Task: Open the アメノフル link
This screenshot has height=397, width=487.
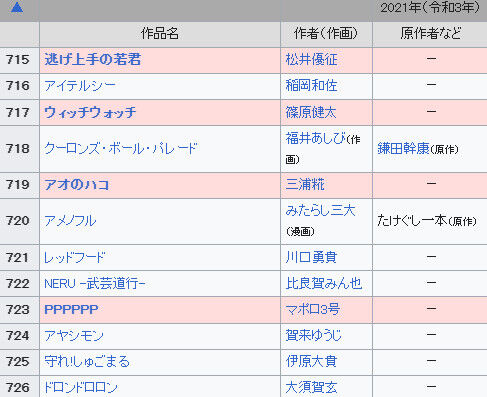Action: tap(70, 221)
